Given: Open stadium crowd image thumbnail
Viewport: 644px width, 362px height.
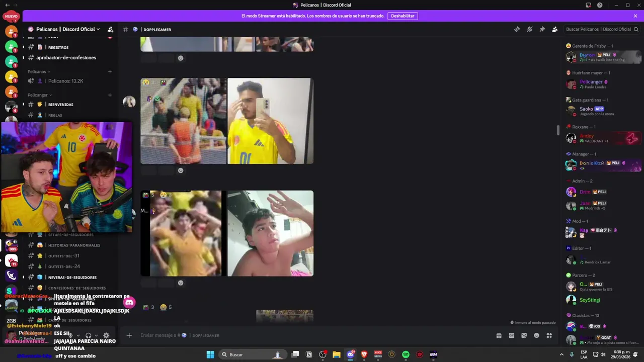Looking at the screenshot, I should pos(183,121).
